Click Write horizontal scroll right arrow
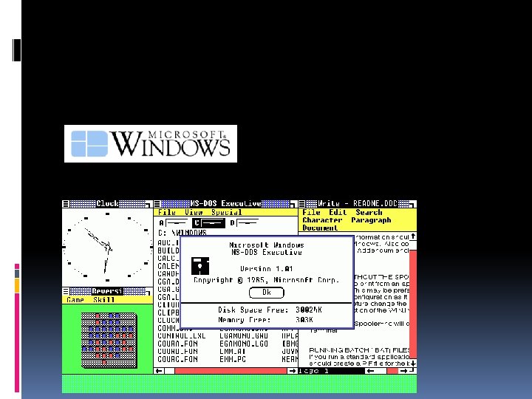The height and width of the screenshot is (399, 532). pos(403,371)
